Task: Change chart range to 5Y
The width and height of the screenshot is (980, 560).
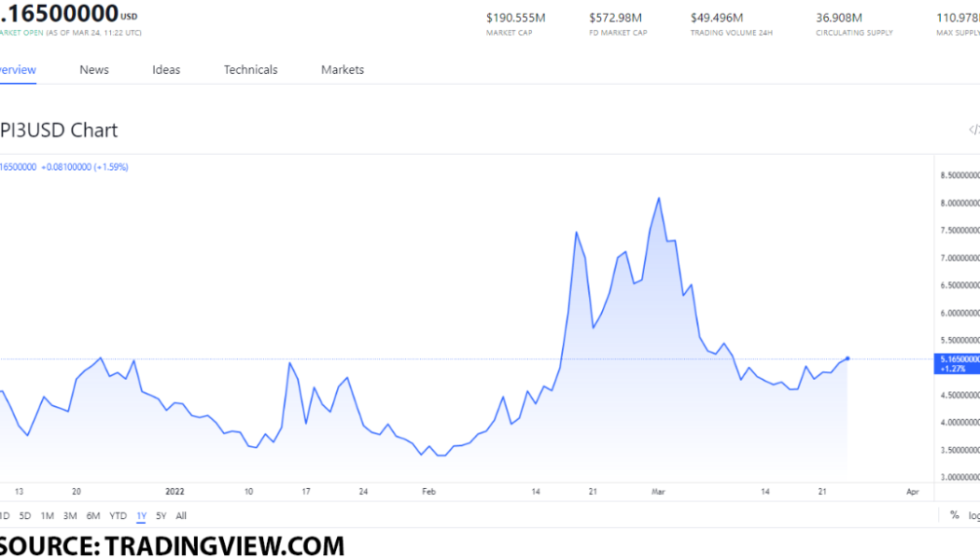Action: pos(161,515)
